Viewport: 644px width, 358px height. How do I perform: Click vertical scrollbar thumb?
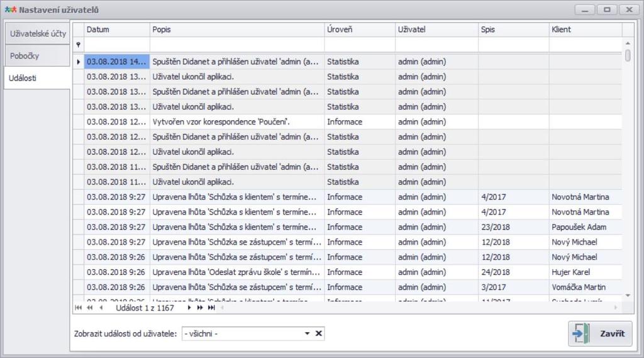click(x=628, y=55)
